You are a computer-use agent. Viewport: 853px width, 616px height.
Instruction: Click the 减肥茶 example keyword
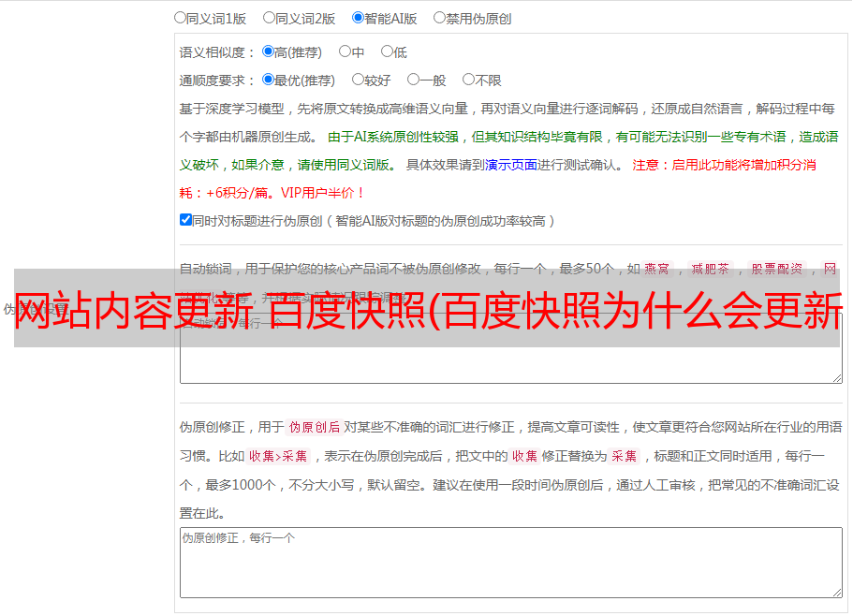[x=711, y=269]
